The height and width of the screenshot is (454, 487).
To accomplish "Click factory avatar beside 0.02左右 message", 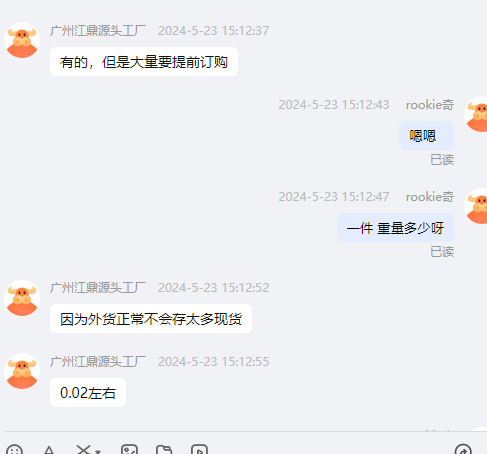I will pos(22,371).
